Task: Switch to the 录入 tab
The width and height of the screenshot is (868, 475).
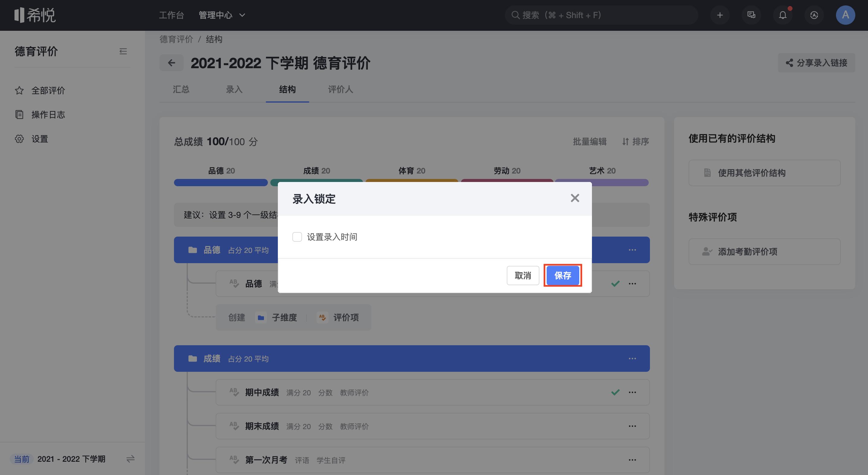Action: [234, 89]
